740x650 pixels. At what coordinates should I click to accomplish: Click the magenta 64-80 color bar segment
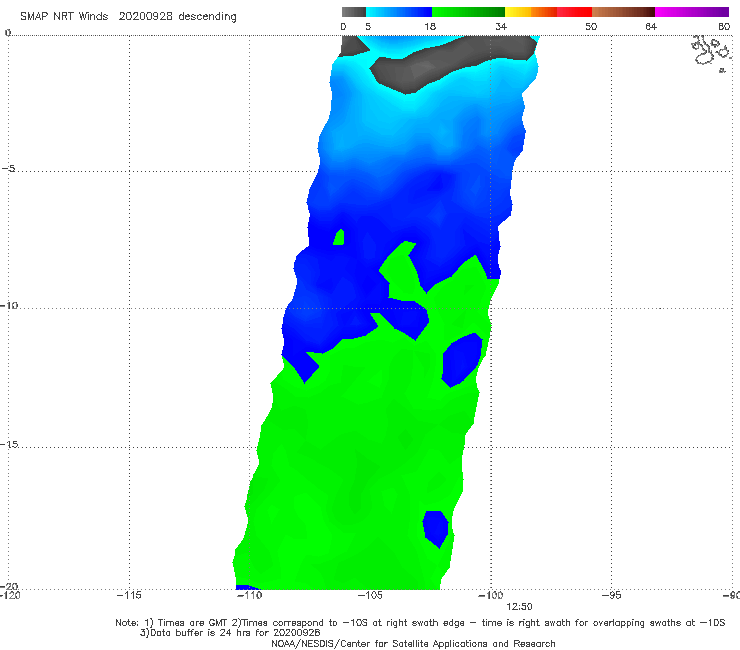[692, 12]
